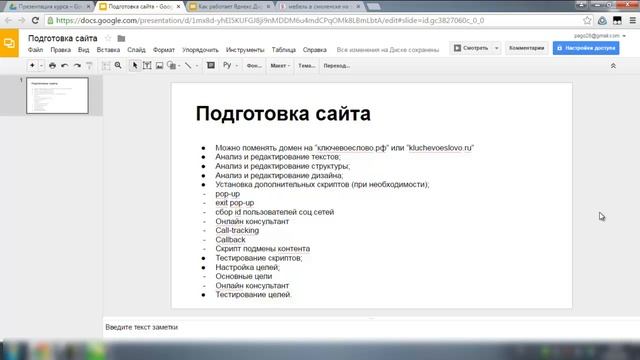Click the 'exit pop-up' line

235,203
